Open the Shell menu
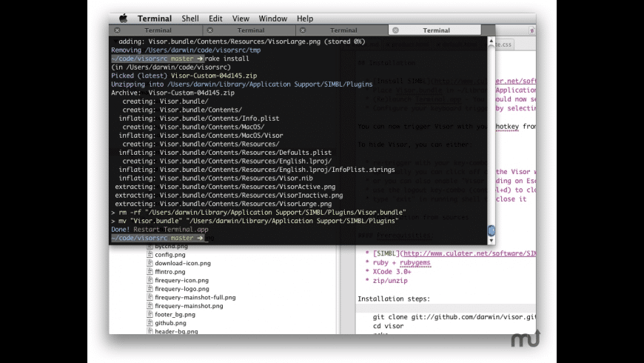This screenshot has width=644, height=363. pos(190,19)
